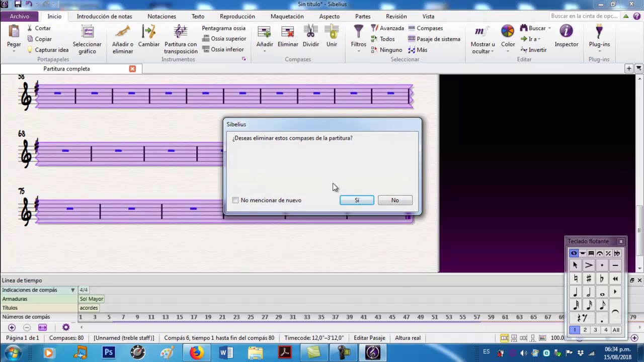The width and height of the screenshot is (644, 362).
Task: Select keypad voice 2 button
Action: click(585, 330)
